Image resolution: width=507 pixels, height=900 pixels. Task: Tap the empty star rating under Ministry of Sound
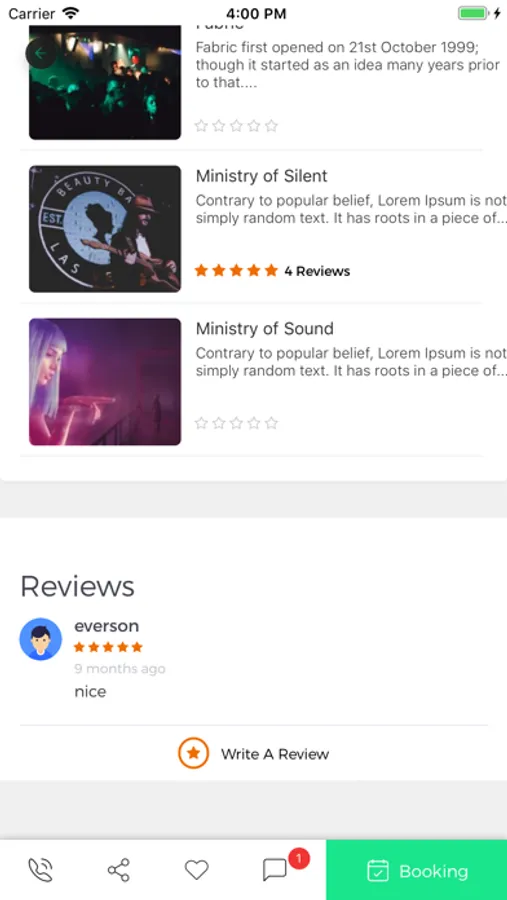[236, 423]
